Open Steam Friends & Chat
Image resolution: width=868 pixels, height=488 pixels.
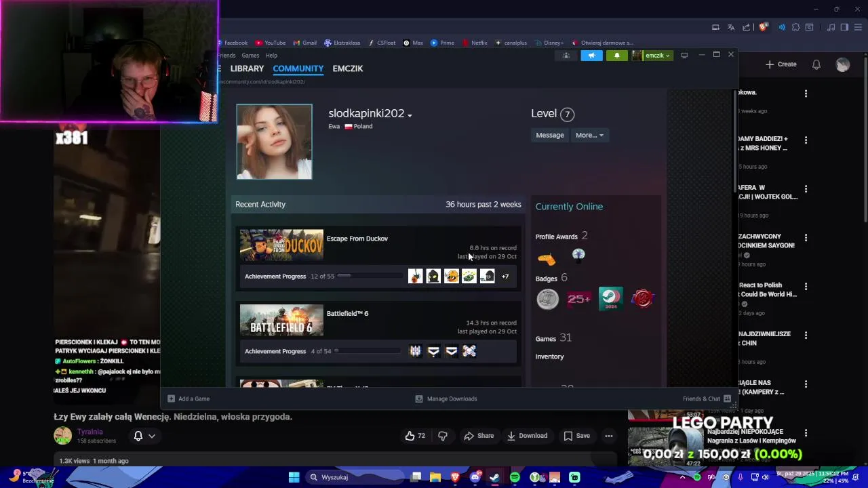[x=707, y=399]
